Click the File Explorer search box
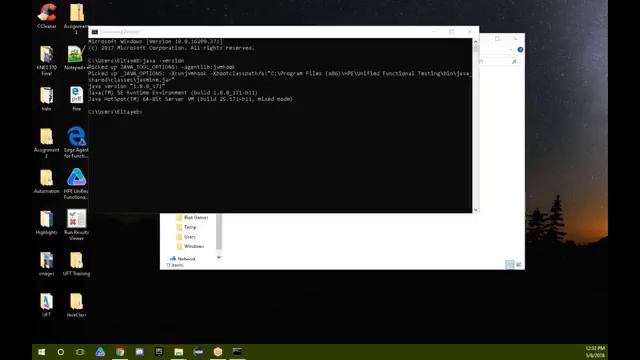 (499, 61)
